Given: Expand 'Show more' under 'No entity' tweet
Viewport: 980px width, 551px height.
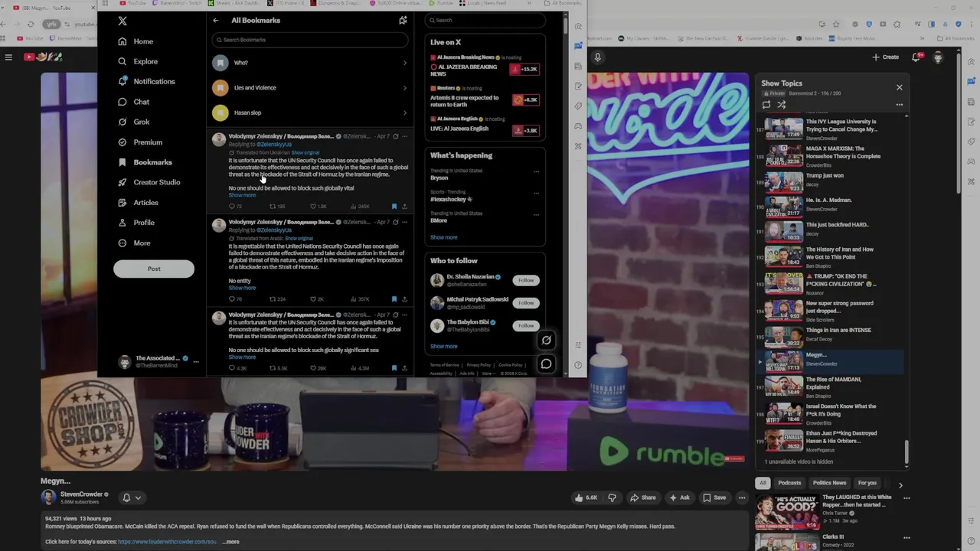Looking at the screenshot, I should click(242, 288).
